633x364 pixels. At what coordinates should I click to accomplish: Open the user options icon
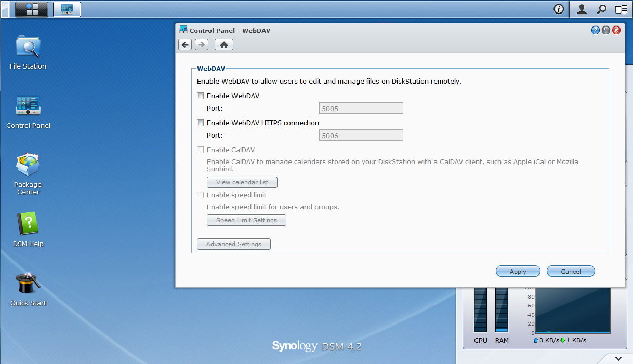pos(582,9)
